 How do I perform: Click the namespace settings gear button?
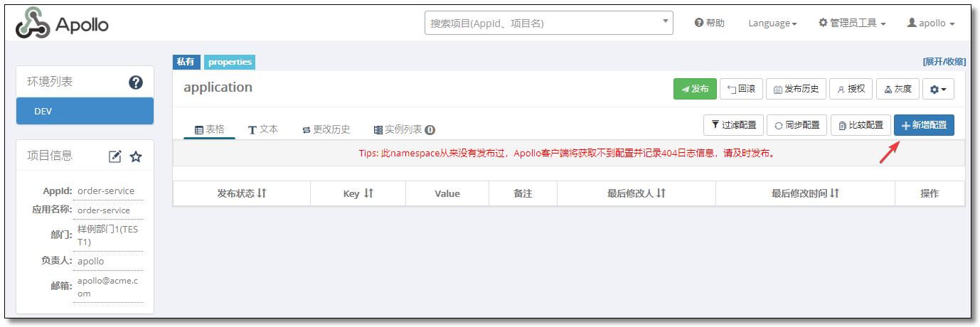click(x=938, y=89)
